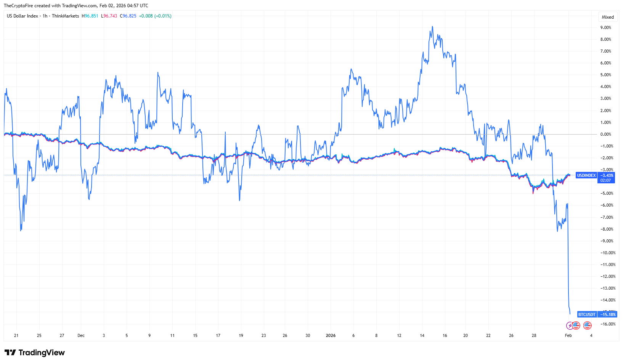The width and height of the screenshot is (623, 364).
Task: Open the 1h timeframe selector in the legend
Action: (45, 16)
